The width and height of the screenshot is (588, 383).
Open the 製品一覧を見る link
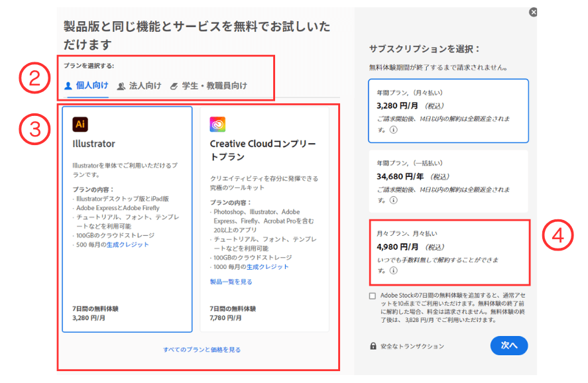coord(231,282)
